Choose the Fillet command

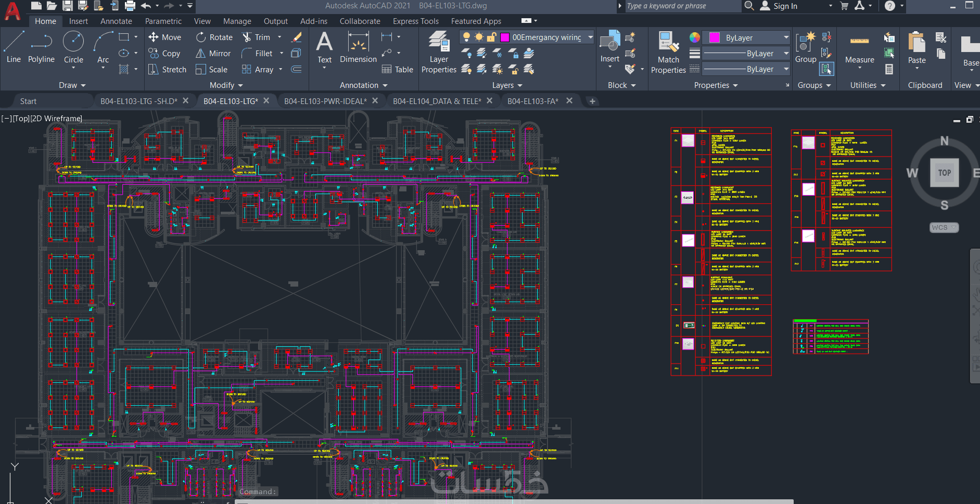pyautogui.click(x=257, y=54)
